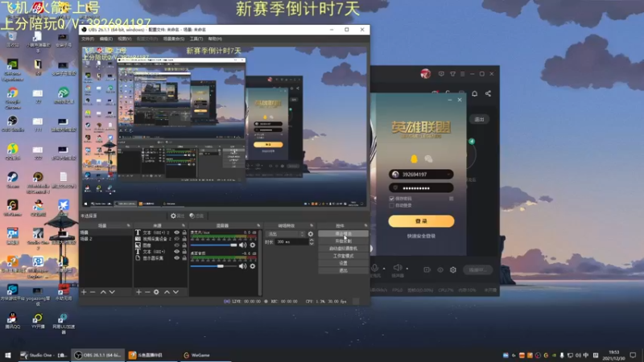Select QQ login method icon
The width and height of the screenshot is (644, 362).
(414, 158)
